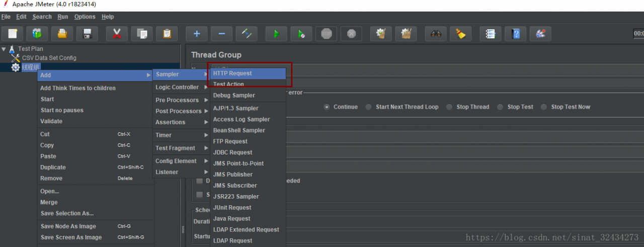
Task: Click the Clear All toolbar icon
Action: coord(406,34)
